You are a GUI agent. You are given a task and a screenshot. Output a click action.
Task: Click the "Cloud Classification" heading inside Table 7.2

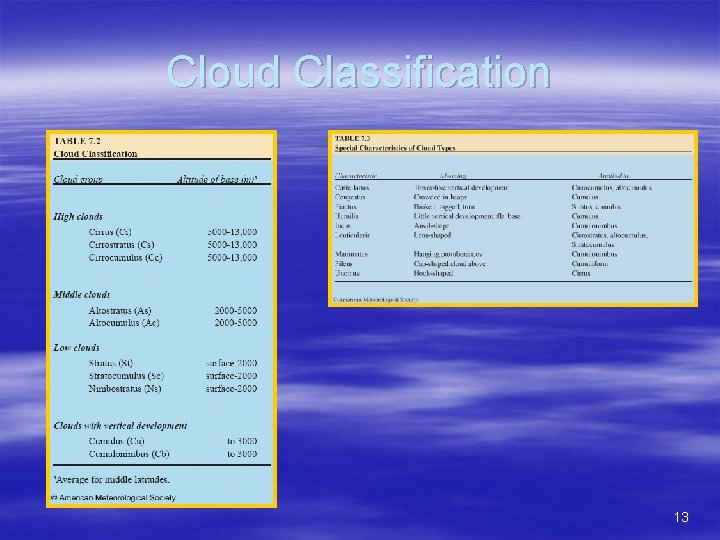96,154
